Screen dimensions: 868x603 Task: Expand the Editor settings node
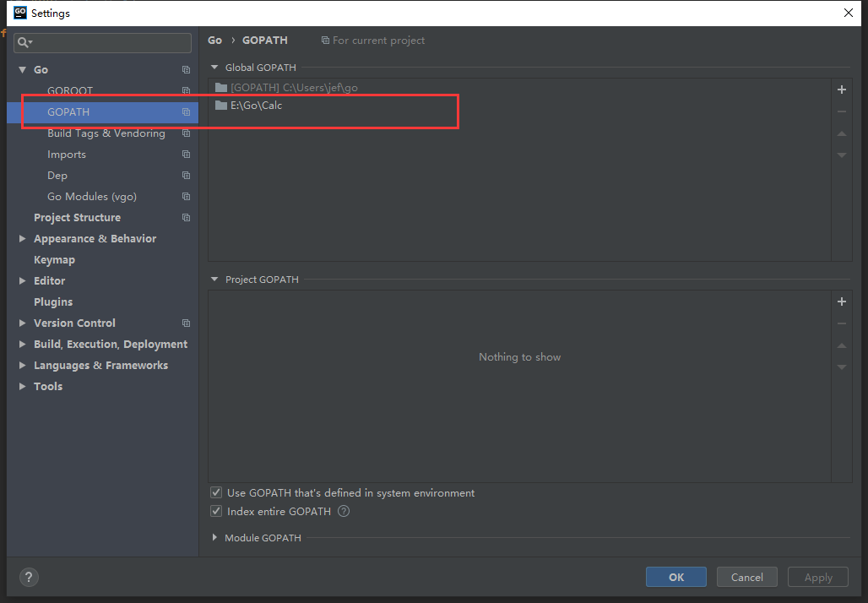pyautogui.click(x=22, y=280)
